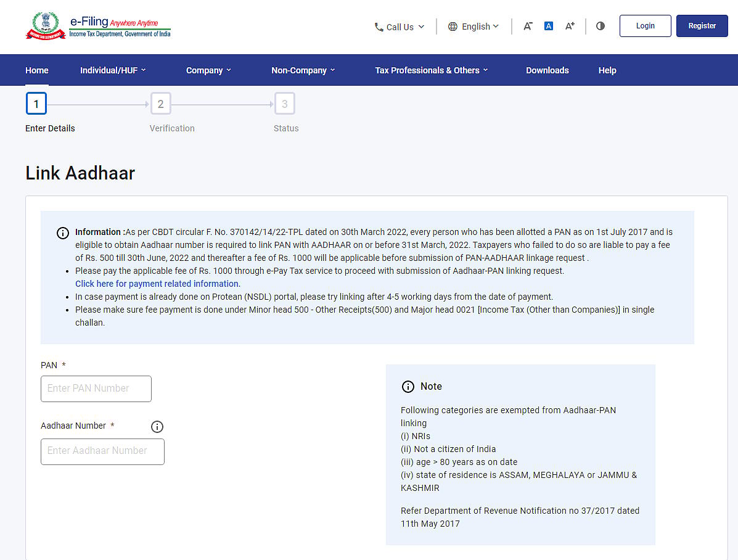Open Tax Professionals & Others menu
738x560 pixels.
pos(431,70)
